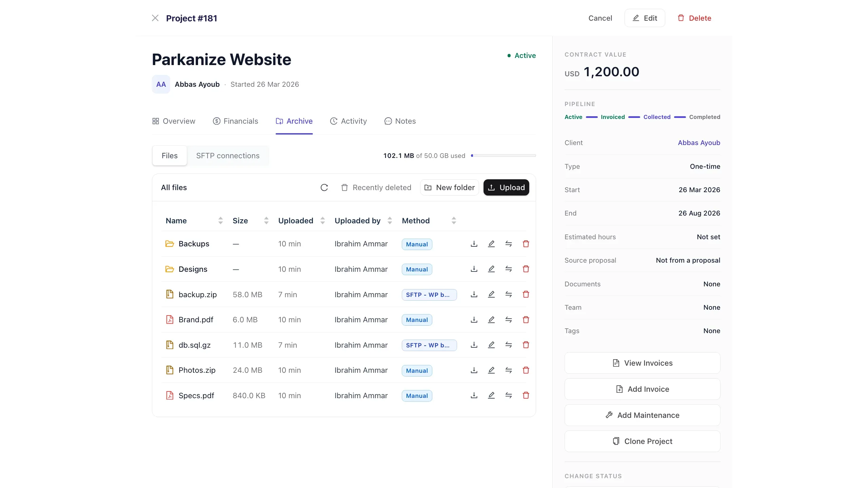This screenshot has height=488, width=868.
Task: Close the Project #181 panel
Action: pos(155,18)
